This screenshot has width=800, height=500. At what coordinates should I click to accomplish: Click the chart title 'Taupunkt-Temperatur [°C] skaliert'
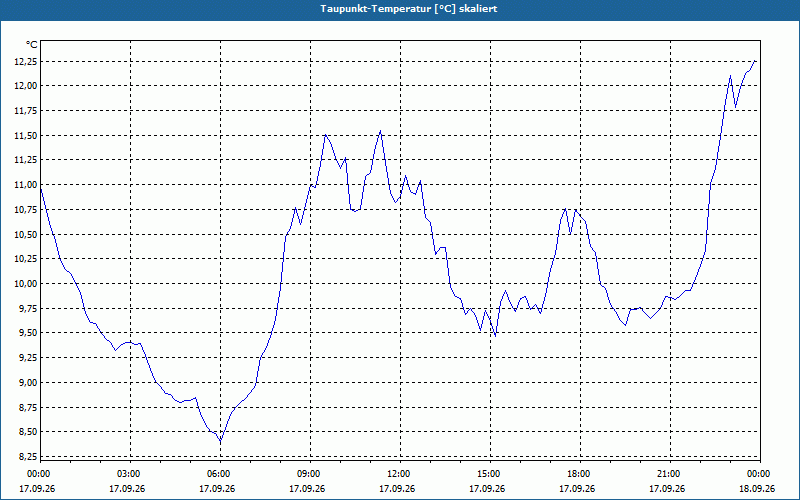[409, 9]
